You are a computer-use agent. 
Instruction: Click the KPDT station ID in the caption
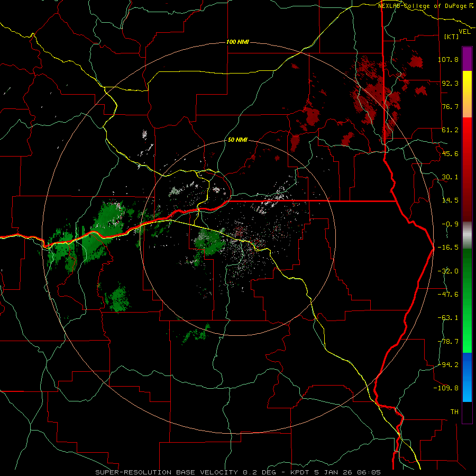coord(300,472)
